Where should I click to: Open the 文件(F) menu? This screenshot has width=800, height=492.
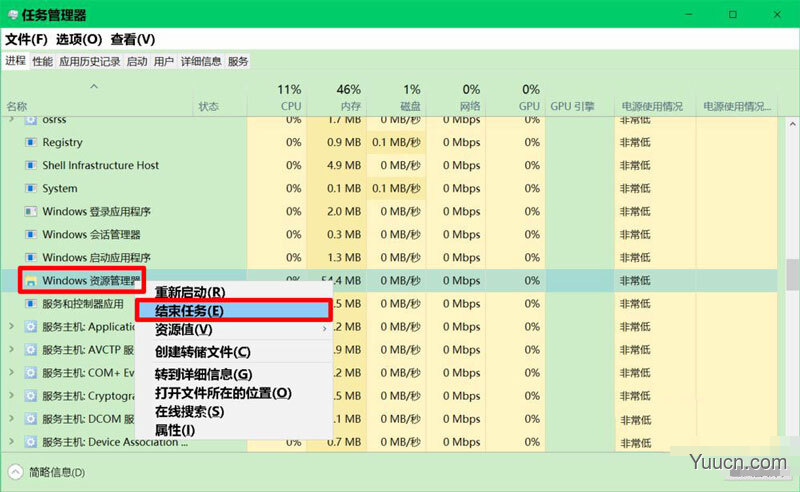26,39
